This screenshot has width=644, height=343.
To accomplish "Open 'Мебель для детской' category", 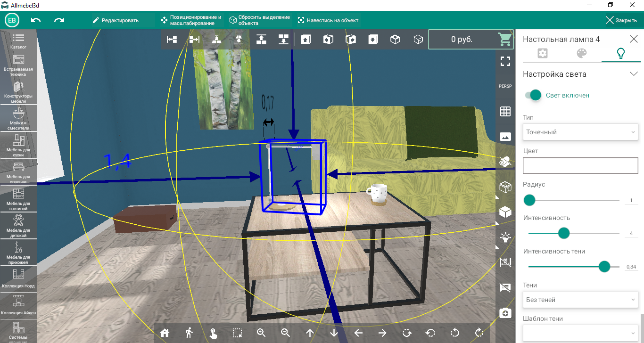I will coord(18,227).
